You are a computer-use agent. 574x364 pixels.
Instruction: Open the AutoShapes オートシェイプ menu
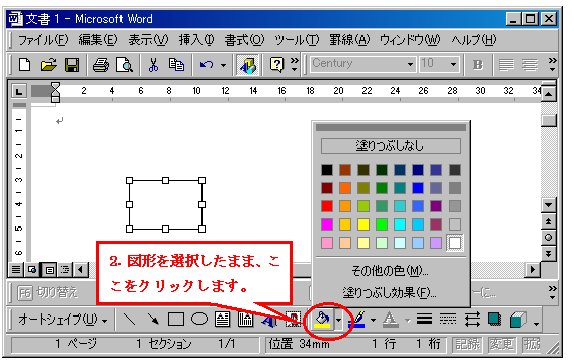click(x=63, y=320)
